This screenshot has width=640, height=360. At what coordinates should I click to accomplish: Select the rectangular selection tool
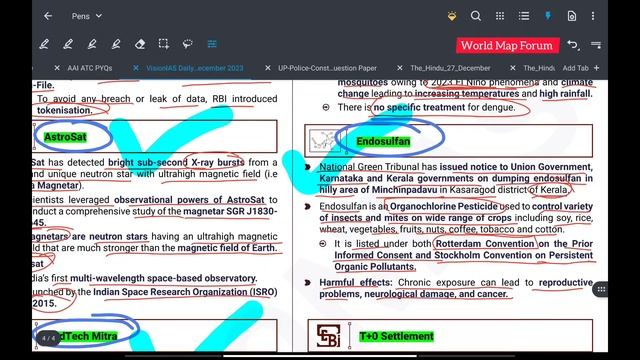click(164, 44)
